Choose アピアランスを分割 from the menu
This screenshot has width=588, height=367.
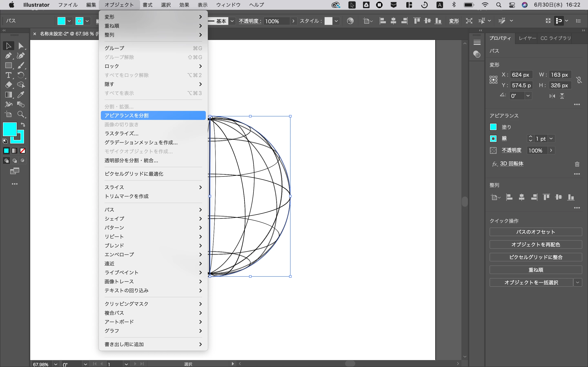(153, 116)
